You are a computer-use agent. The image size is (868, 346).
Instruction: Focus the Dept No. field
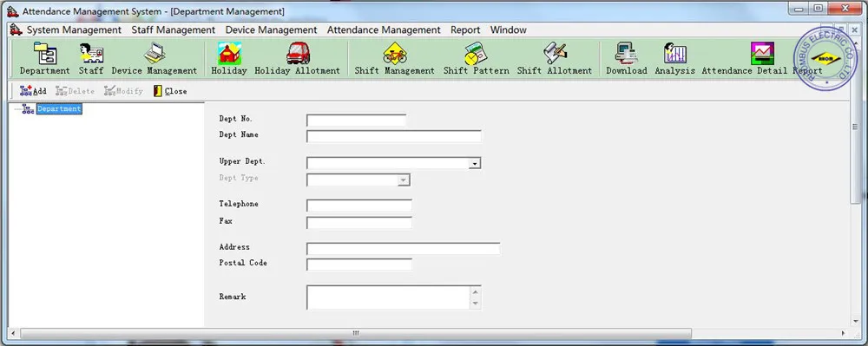pos(357,120)
